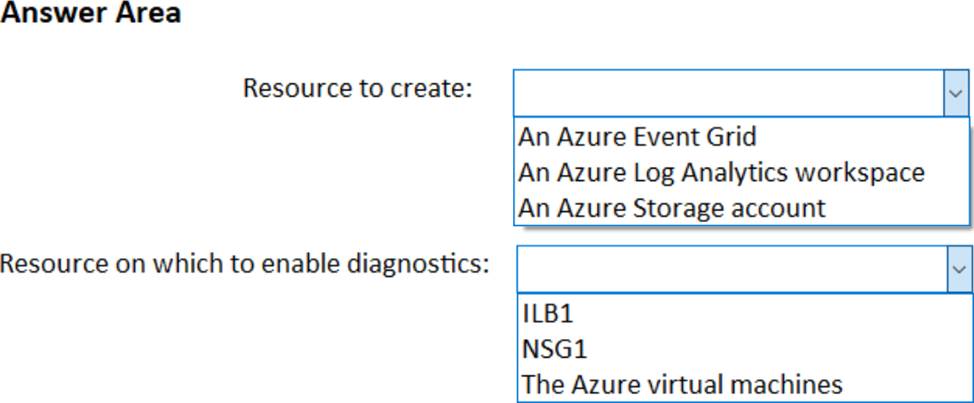Pick the network security group NSG1 entry
The image size is (974, 403).
tap(554, 349)
